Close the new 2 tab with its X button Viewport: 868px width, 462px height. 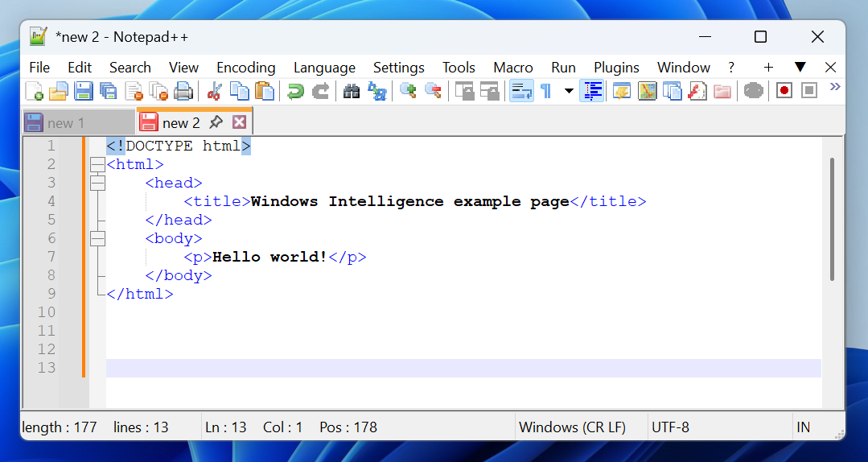tap(239, 122)
